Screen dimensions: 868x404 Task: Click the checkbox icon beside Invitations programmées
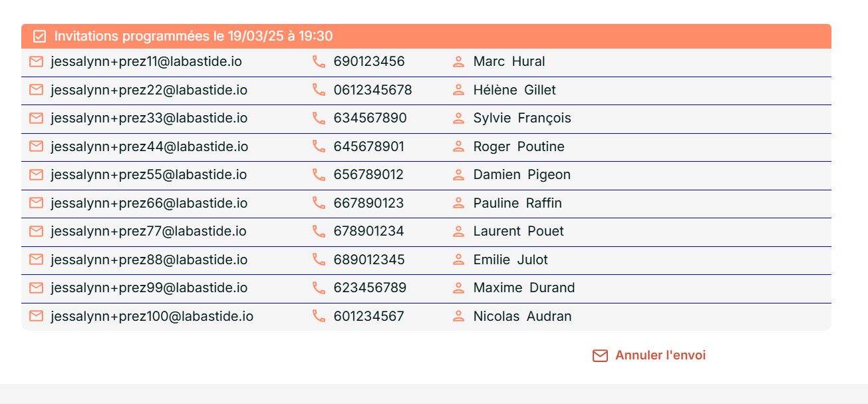pyautogui.click(x=40, y=37)
